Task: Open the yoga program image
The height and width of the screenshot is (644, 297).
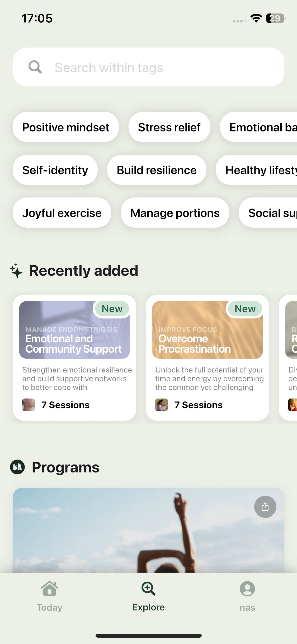Action: point(148,530)
